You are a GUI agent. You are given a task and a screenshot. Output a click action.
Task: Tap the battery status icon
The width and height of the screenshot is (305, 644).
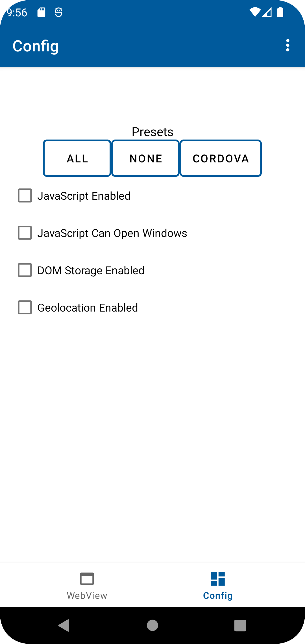[x=280, y=12]
